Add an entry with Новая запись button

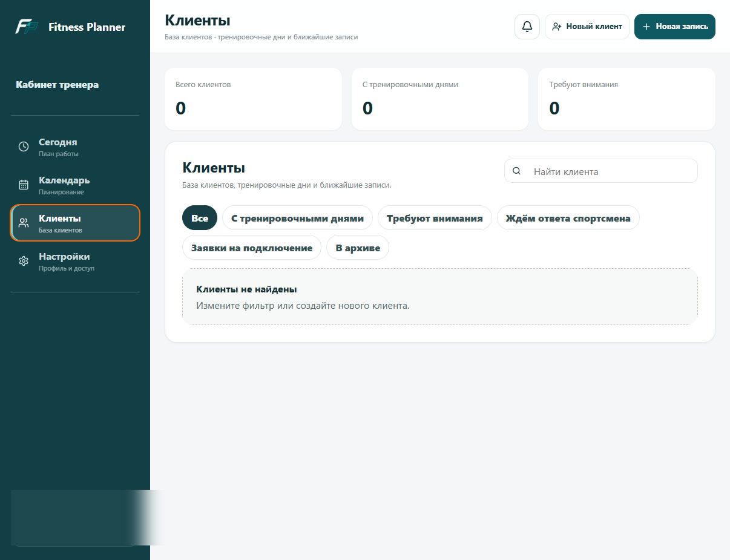click(675, 27)
